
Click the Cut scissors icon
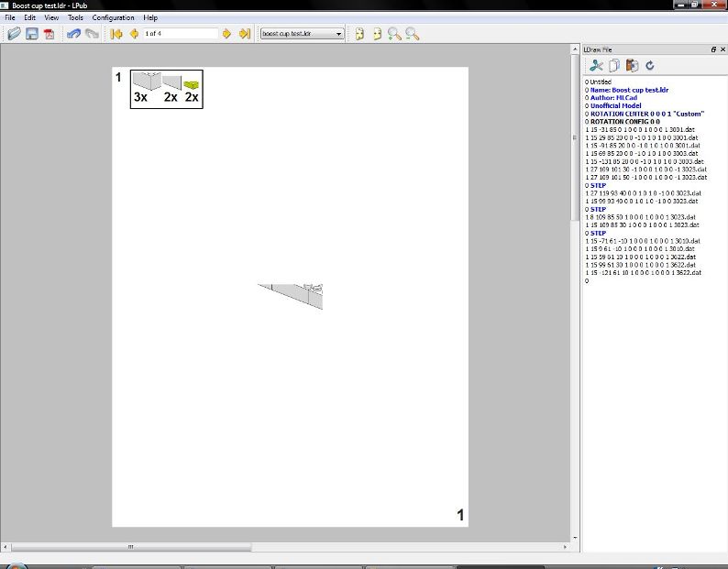pos(596,65)
